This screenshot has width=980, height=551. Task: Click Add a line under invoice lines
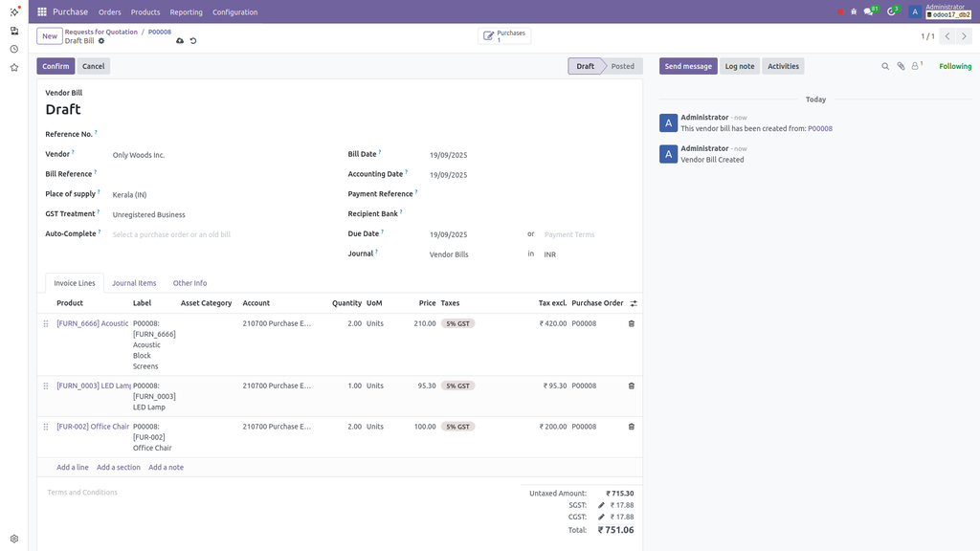73,467
